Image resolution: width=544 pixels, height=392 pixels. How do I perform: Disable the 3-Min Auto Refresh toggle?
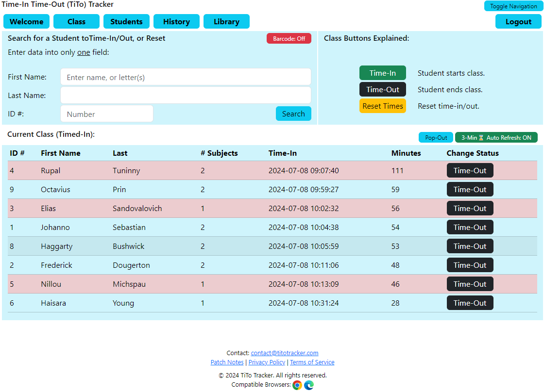coord(496,138)
